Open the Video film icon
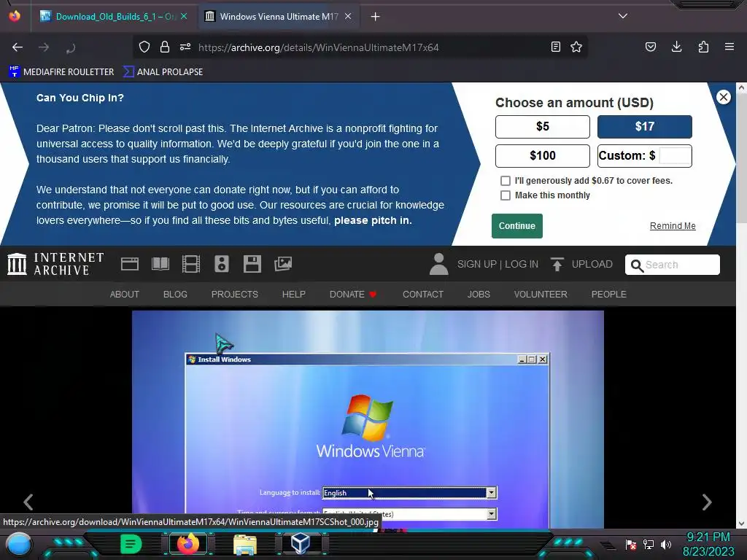The height and width of the screenshot is (560, 747). point(191,264)
